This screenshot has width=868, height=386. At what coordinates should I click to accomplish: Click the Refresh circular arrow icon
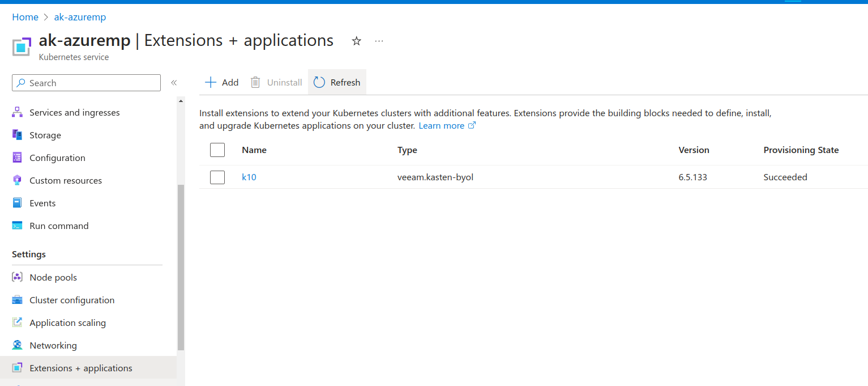point(319,82)
